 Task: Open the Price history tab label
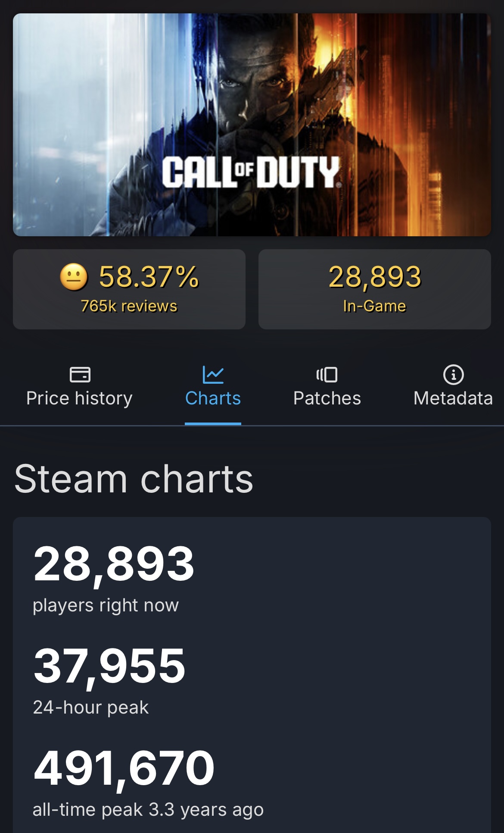point(79,398)
